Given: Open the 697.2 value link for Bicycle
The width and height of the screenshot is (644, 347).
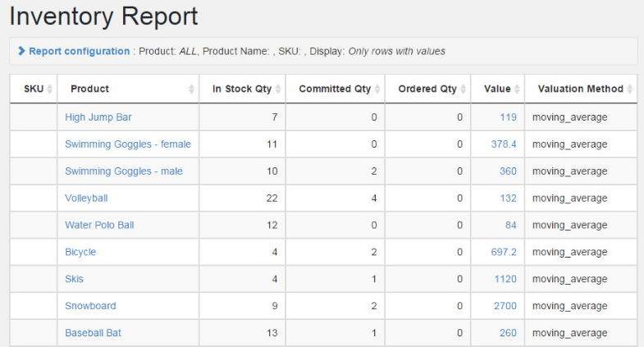Looking at the screenshot, I should (504, 252).
